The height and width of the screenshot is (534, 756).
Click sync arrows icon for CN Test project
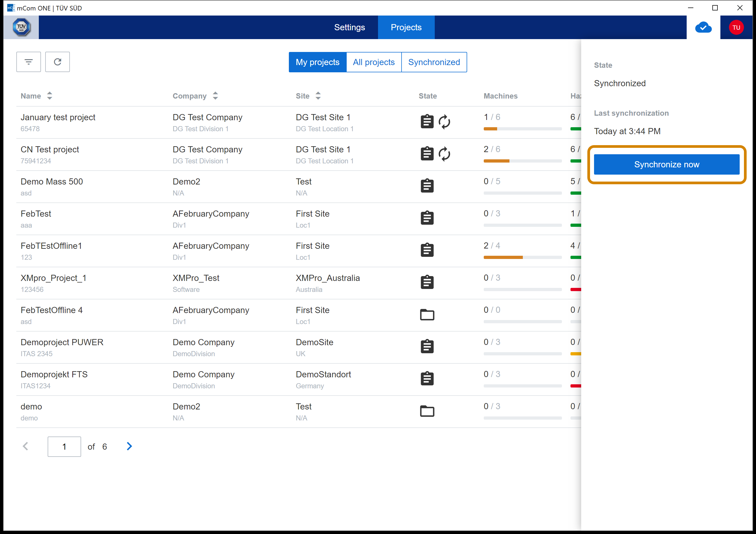pyautogui.click(x=444, y=154)
